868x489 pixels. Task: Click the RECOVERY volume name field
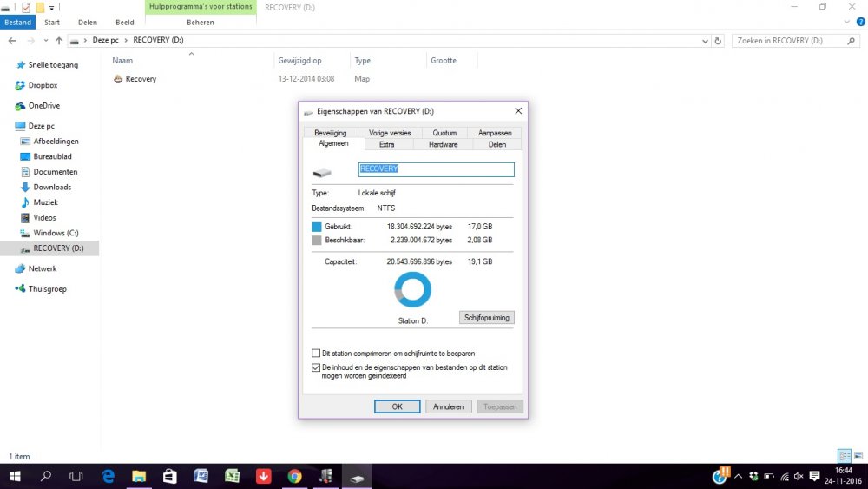pyautogui.click(x=437, y=169)
